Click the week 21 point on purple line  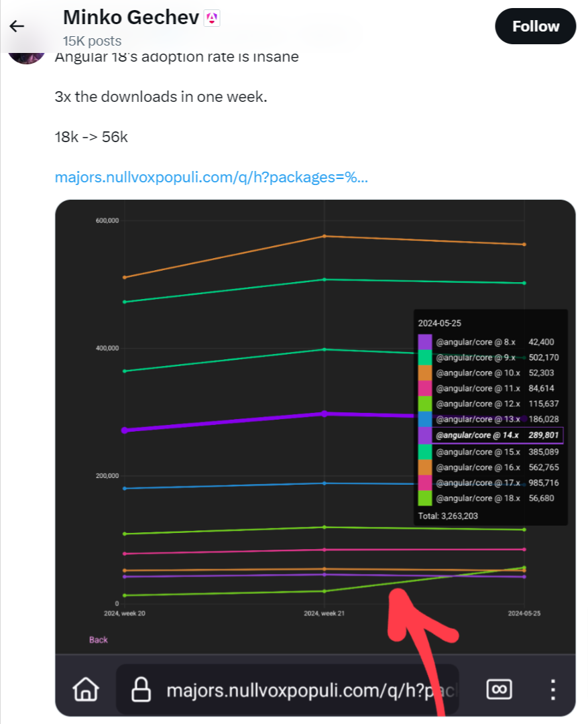pos(325,414)
